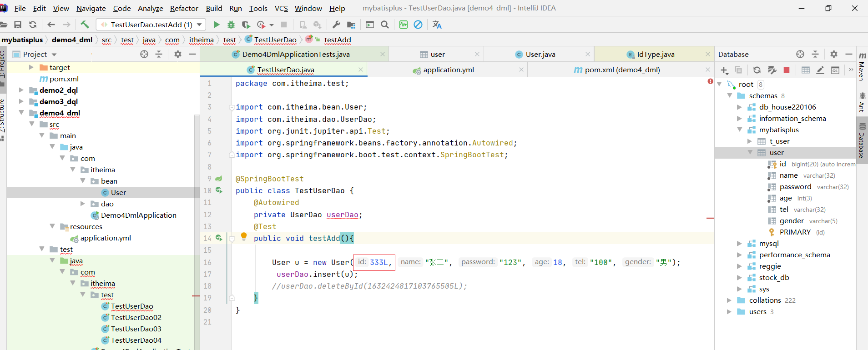The width and height of the screenshot is (868, 350).
Task: Open Project panel gear options
Action: pos(178,54)
